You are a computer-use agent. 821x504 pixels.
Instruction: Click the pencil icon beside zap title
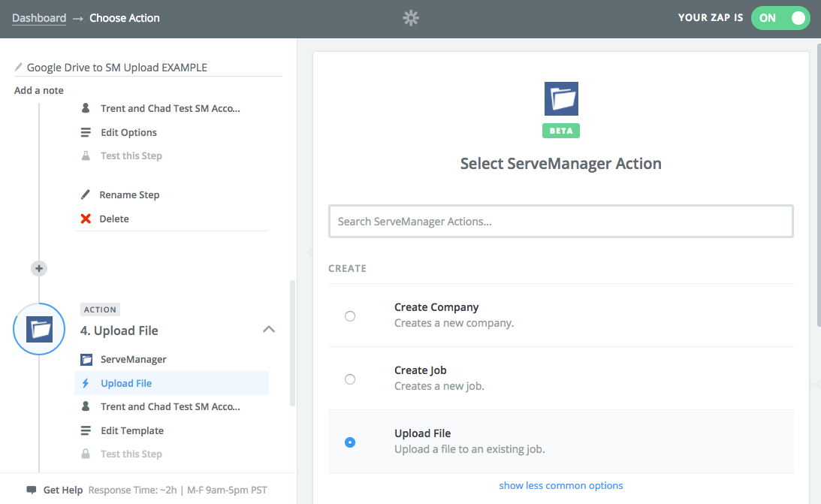click(x=18, y=67)
